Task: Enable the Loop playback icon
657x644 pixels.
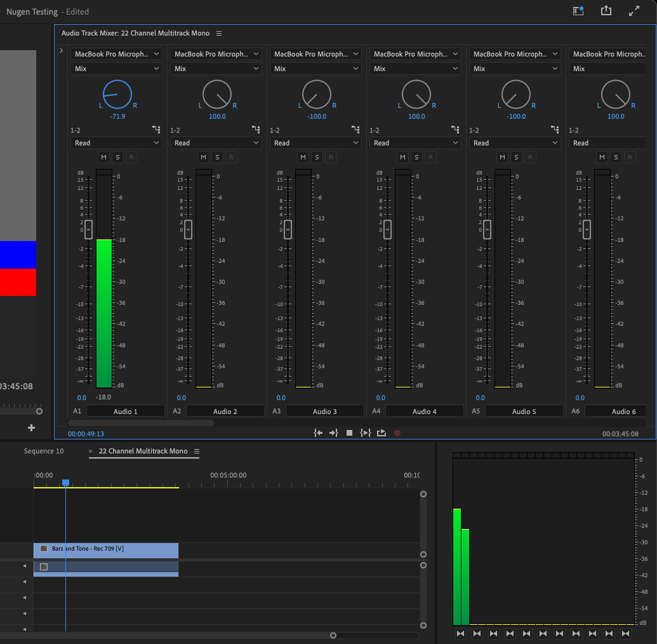Action: 382,432
